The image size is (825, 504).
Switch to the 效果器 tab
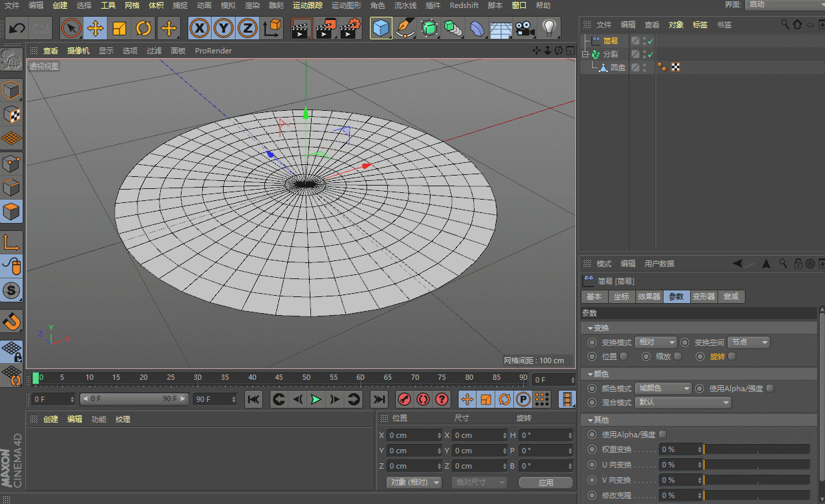tap(648, 296)
